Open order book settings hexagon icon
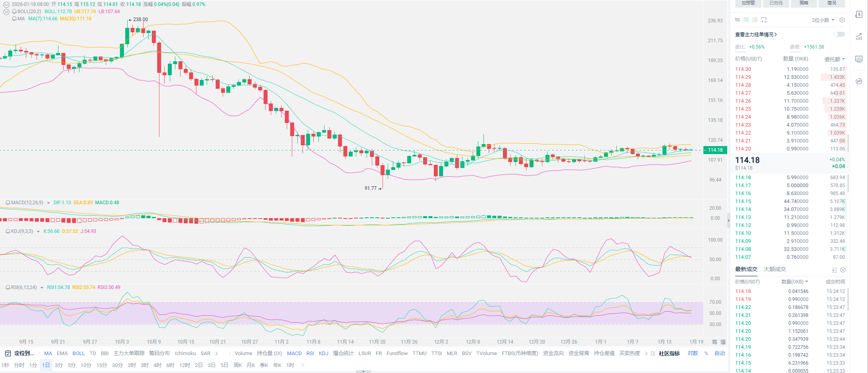Viewport: 868px width, 373px height. pyautogui.click(x=842, y=20)
